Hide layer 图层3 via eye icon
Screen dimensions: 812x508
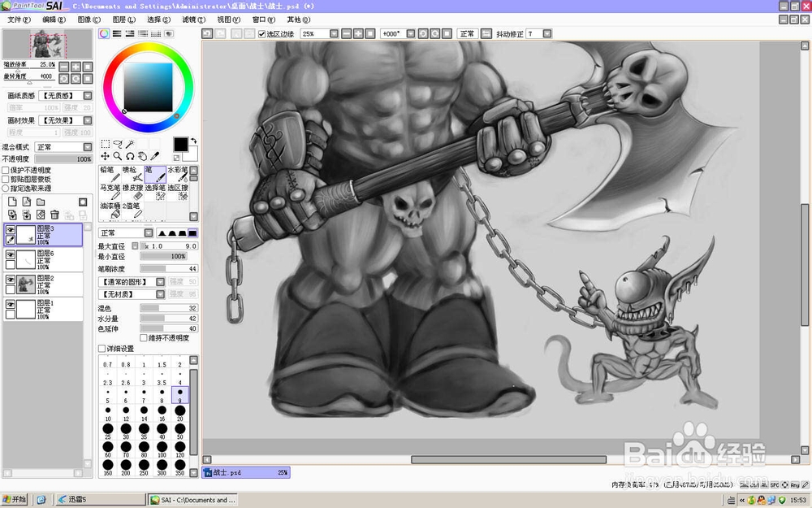pos(11,230)
